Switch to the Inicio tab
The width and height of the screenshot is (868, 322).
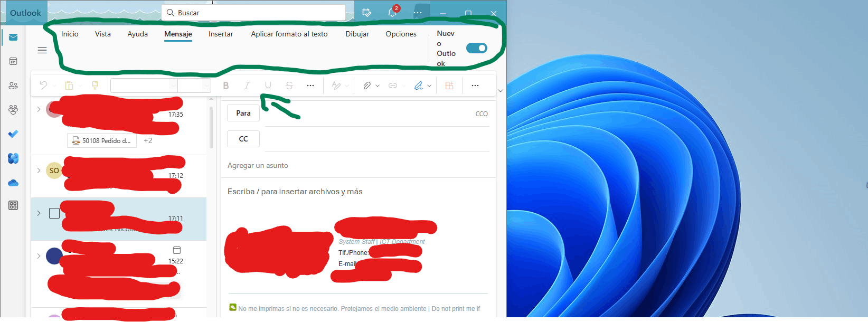[x=70, y=34]
